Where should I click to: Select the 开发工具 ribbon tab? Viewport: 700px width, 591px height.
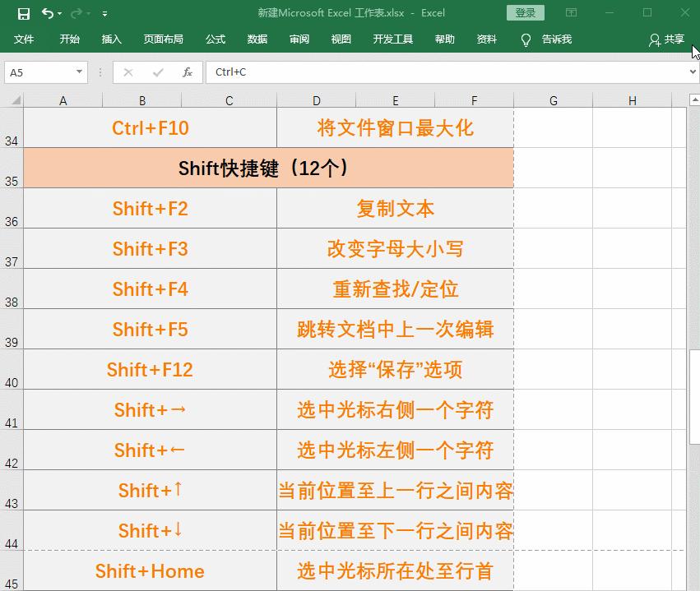point(393,39)
